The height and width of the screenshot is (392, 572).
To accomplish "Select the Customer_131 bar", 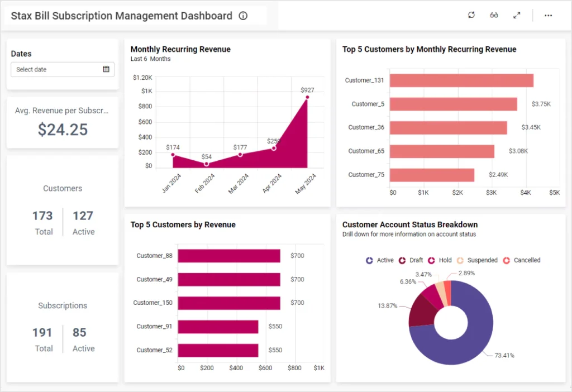I will [x=461, y=80].
